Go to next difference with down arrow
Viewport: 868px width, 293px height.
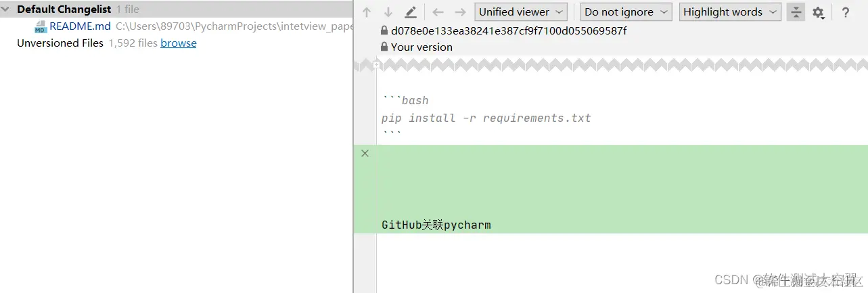tap(388, 12)
